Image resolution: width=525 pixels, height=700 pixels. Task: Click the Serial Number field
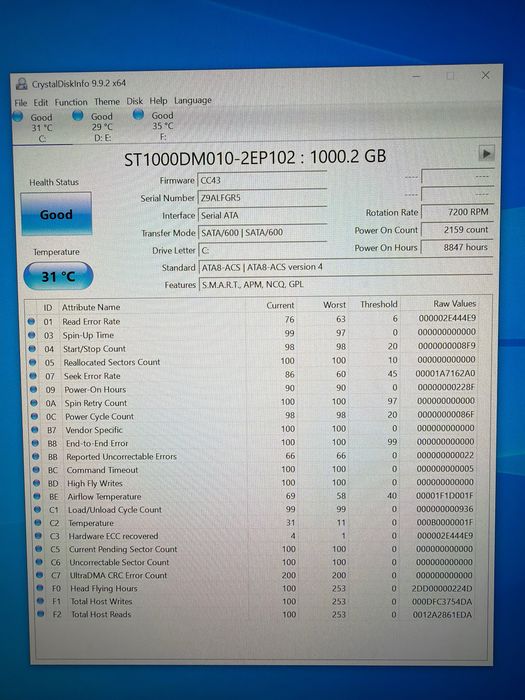coord(262,197)
